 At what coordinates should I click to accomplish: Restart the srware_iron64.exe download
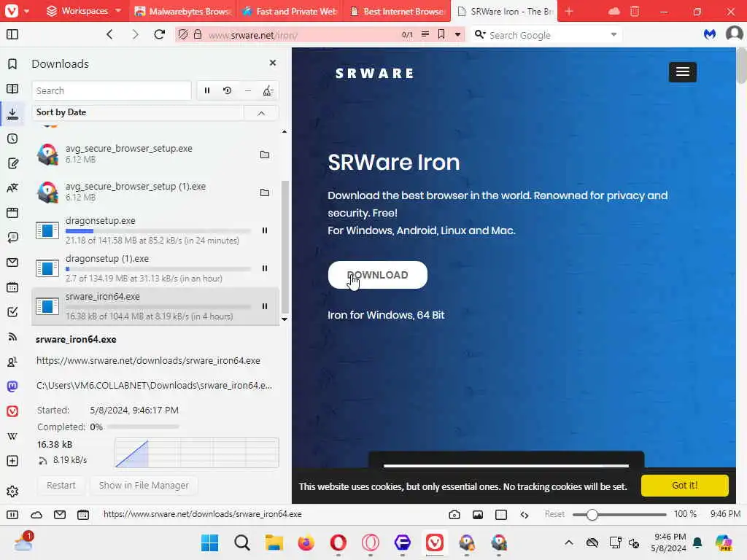pyautogui.click(x=61, y=485)
